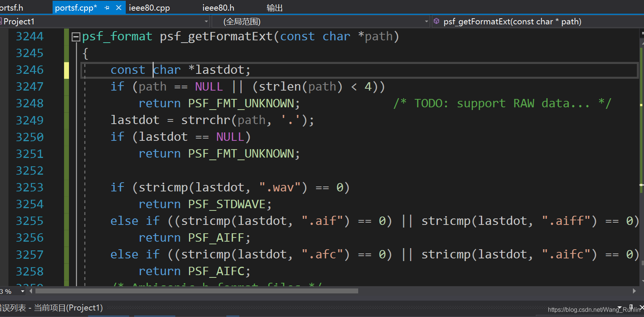Switch to the ieee80.h tab
The height and width of the screenshot is (317, 644).
click(218, 8)
